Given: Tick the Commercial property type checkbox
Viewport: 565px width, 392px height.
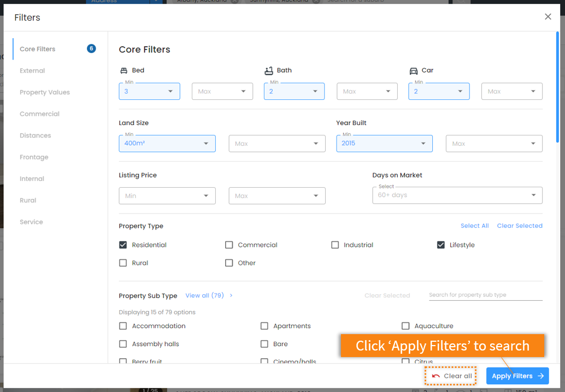Looking at the screenshot, I should tap(229, 245).
